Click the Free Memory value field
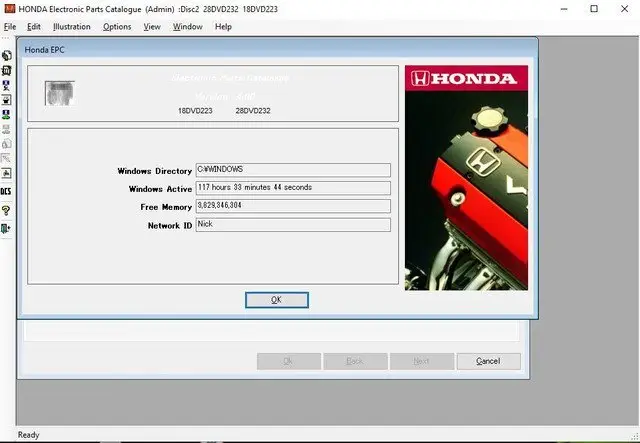This screenshot has width=640, height=443. (292, 206)
